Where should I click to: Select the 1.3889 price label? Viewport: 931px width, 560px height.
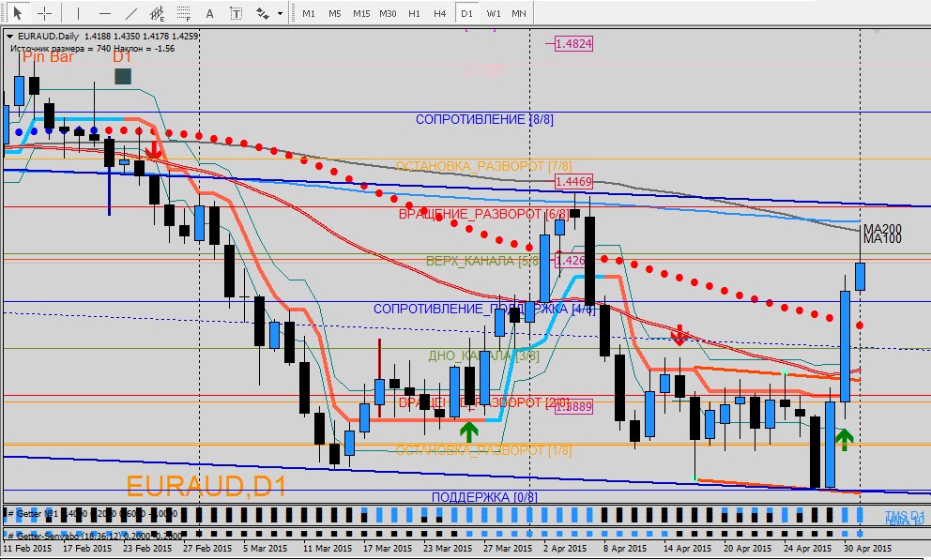coord(573,407)
